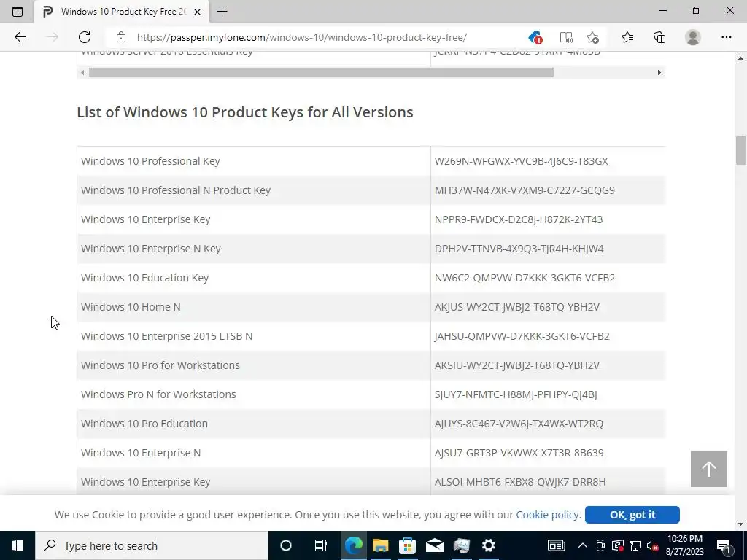Viewport: 747px width, 560px height.
Task: Open Cortana from the taskbar
Action: tap(285, 545)
